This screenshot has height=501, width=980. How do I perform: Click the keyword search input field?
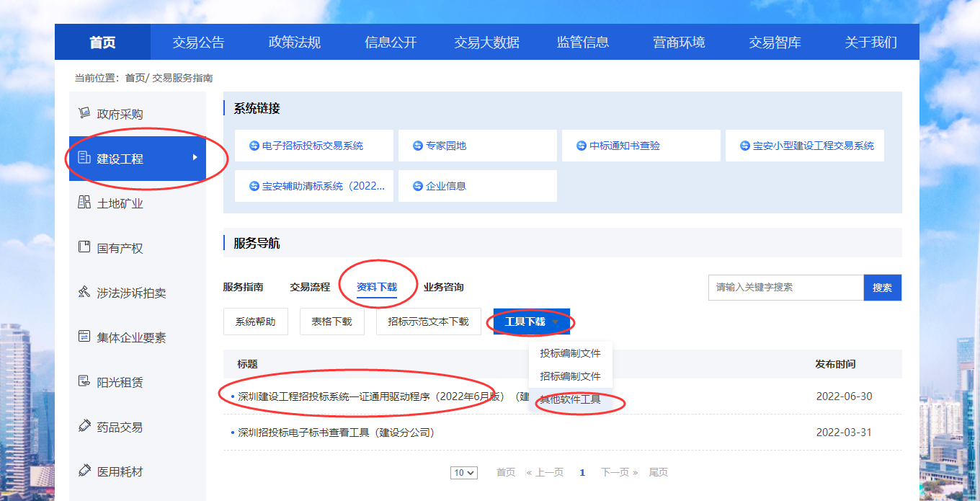pos(785,287)
